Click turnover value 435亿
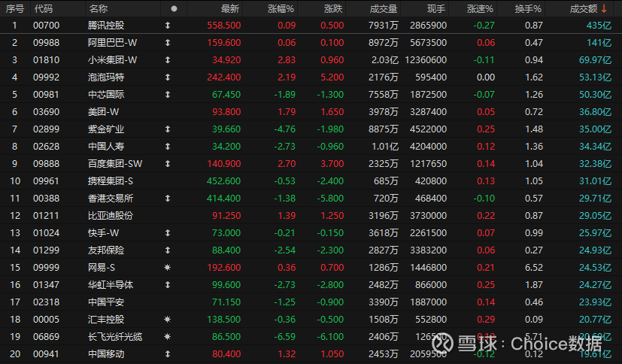The height and width of the screenshot is (364, 622). [x=599, y=26]
